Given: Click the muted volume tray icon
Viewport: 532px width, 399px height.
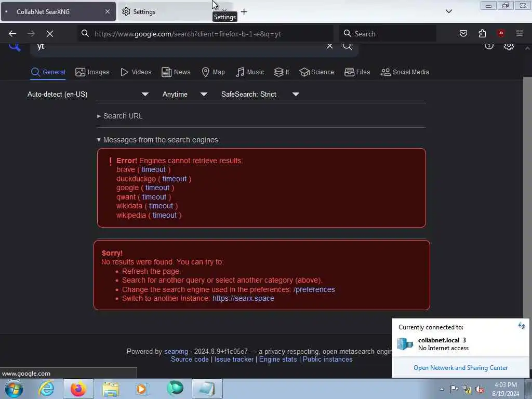Looking at the screenshot, I should (480, 389).
